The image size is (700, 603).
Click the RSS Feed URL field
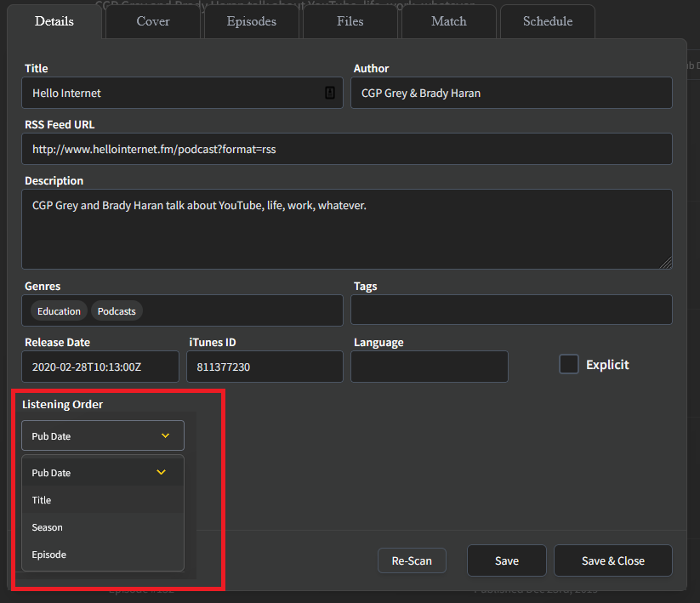(347, 149)
